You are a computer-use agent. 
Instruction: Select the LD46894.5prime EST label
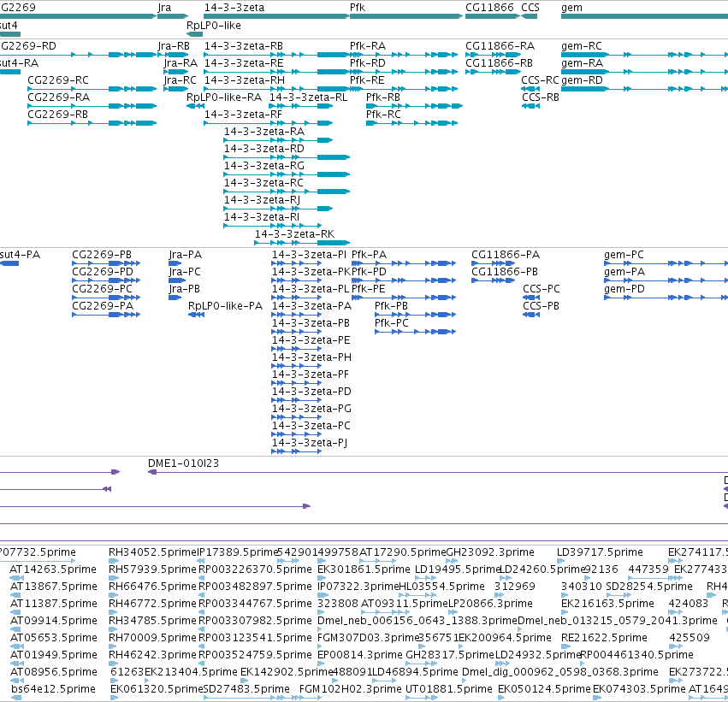click(x=415, y=673)
